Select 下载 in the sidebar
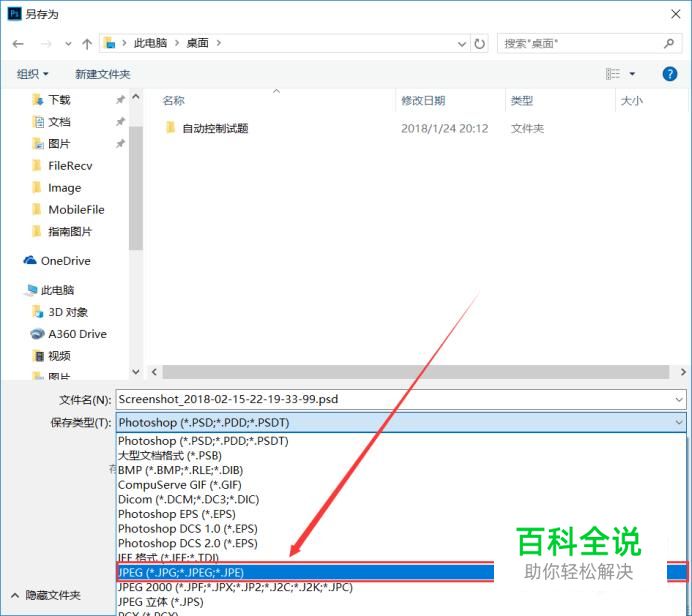This screenshot has width=692, height=616. (x=59, y=100)
